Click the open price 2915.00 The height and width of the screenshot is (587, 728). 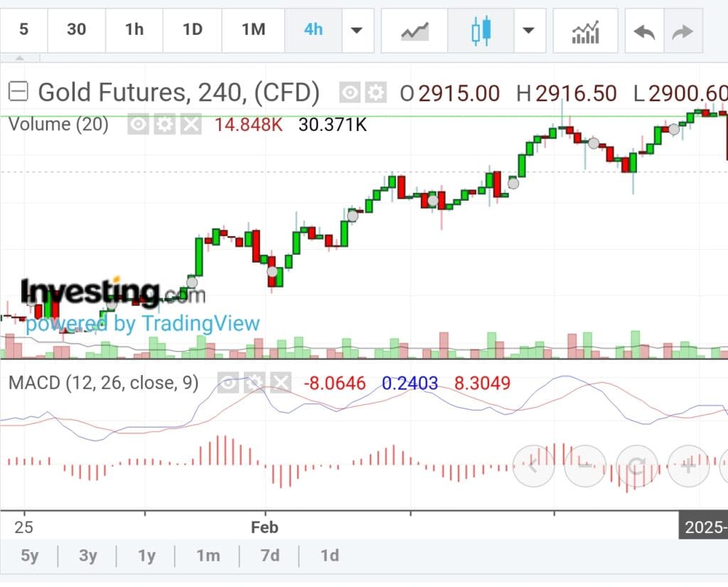click(459, 93)
